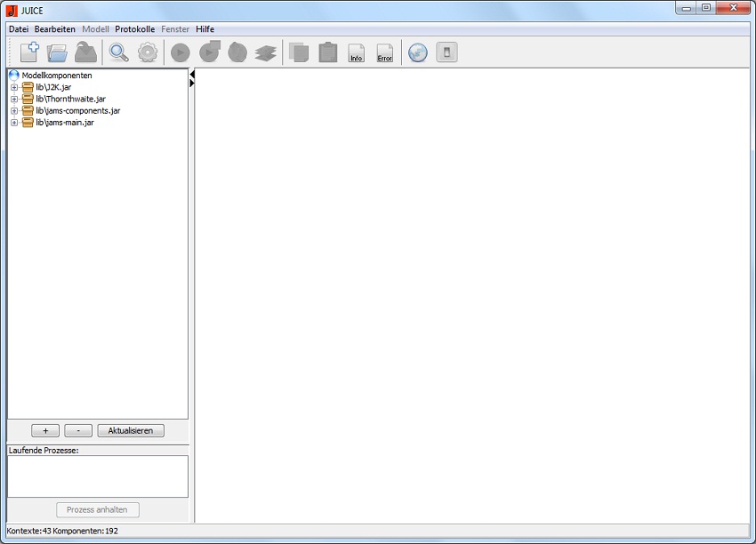Screen dimensions: 756x544
Task: Open the Hilfe menu
Action: pos(205,29)
